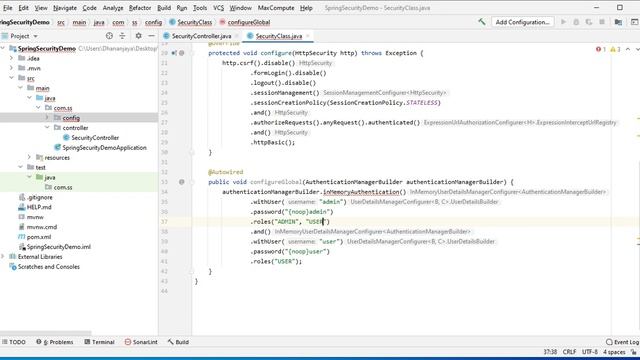This screenshot has height=360, width=640.
Task: Click UTF-8 encoding in status bar
Action: [x=590, y=352]
